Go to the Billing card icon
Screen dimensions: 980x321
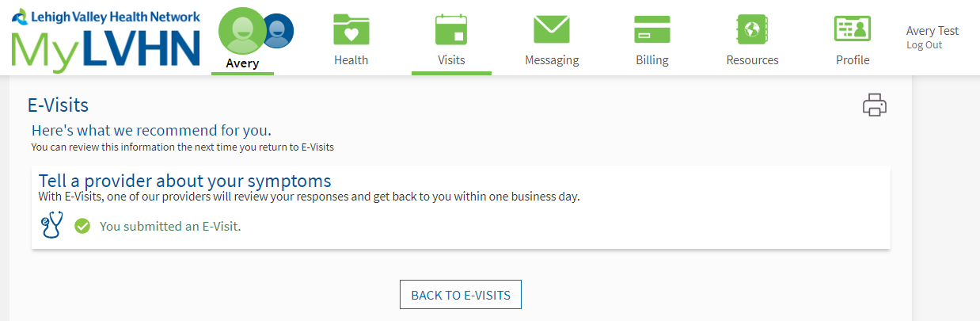click(x=652, y=30)
